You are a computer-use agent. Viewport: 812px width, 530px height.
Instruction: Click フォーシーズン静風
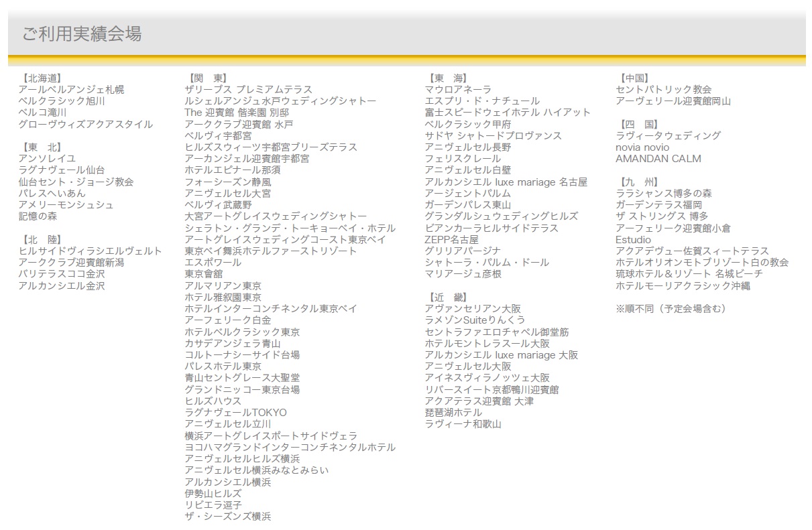[x=228, y=182]
